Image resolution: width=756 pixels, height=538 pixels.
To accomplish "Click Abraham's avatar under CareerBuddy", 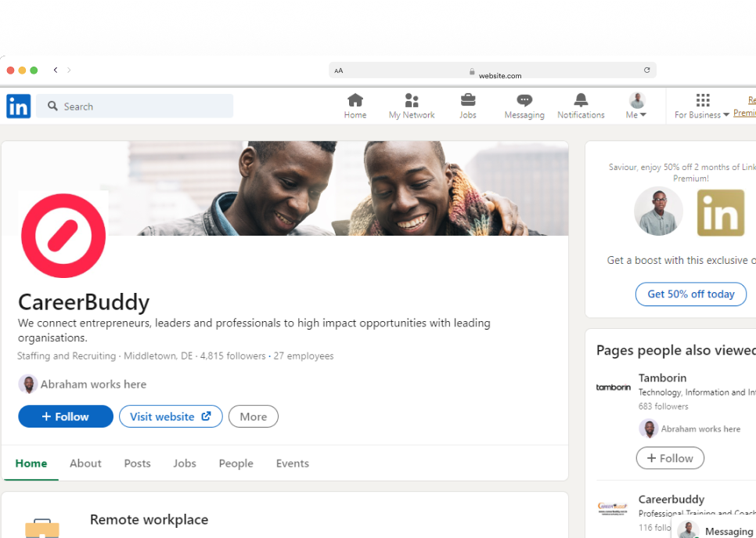I will [28, 384].
